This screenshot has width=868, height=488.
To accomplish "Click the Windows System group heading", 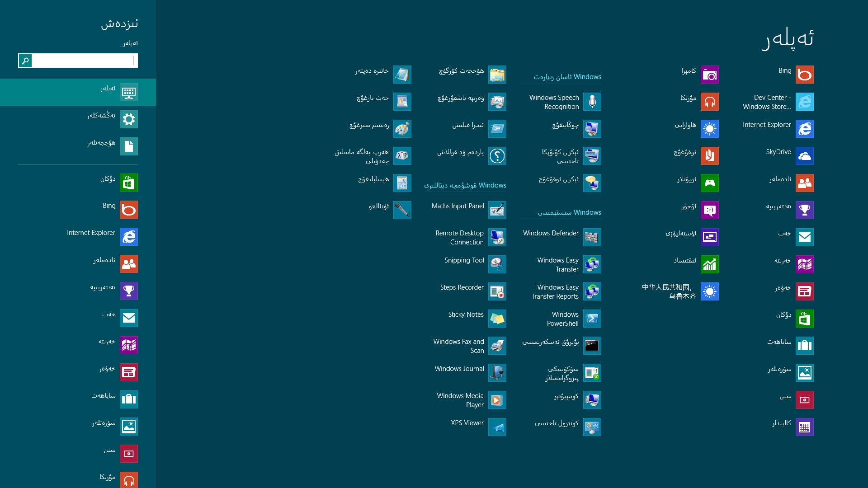I will click(x=570, y=212).
